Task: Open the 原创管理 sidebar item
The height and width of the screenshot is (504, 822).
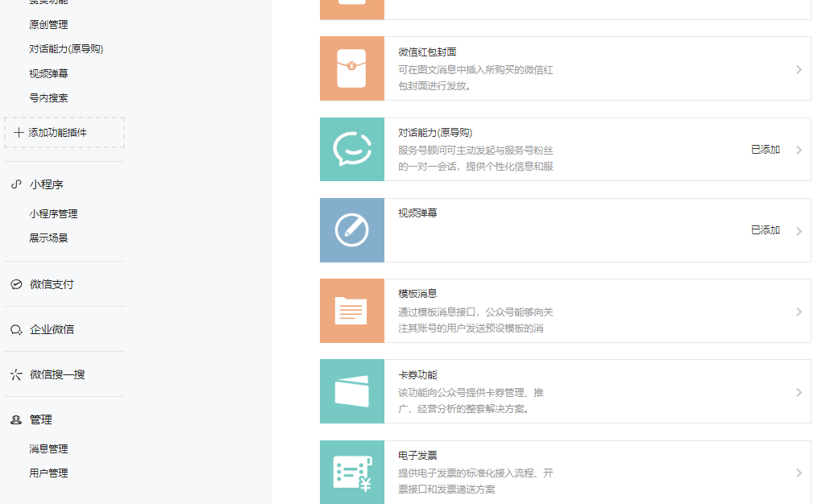Action: click(x=48, y=25)
